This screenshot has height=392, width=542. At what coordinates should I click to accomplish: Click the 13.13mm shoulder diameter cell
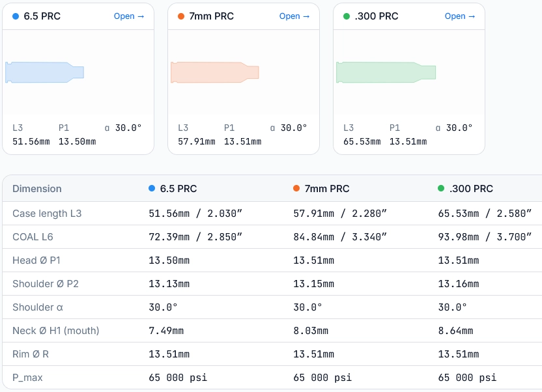click(x=169, y=284)
